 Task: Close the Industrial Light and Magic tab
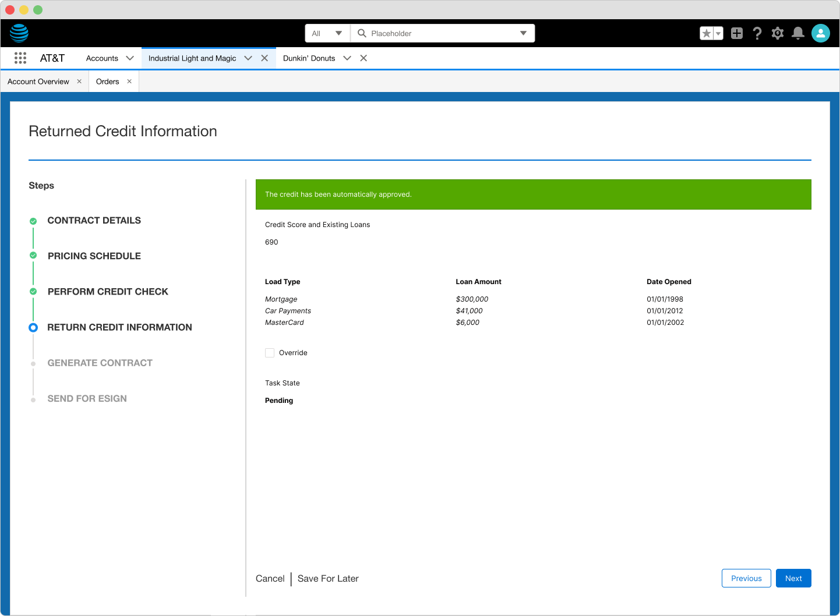point(264,58)
